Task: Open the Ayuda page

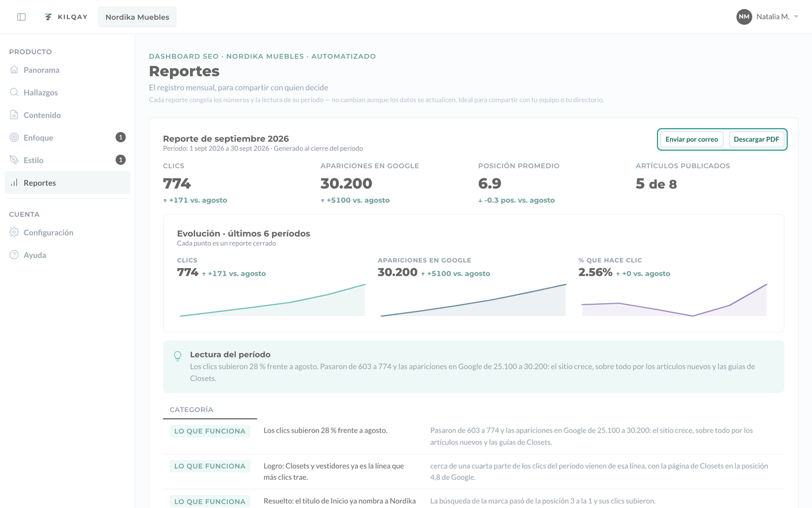Action: pos(67,255)
